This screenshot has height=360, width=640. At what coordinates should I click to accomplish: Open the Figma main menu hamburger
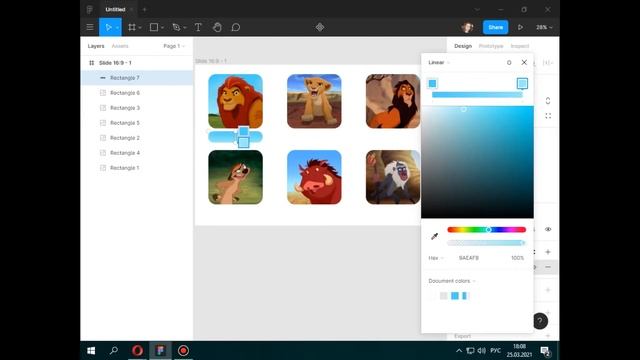(x=90, y=27)
